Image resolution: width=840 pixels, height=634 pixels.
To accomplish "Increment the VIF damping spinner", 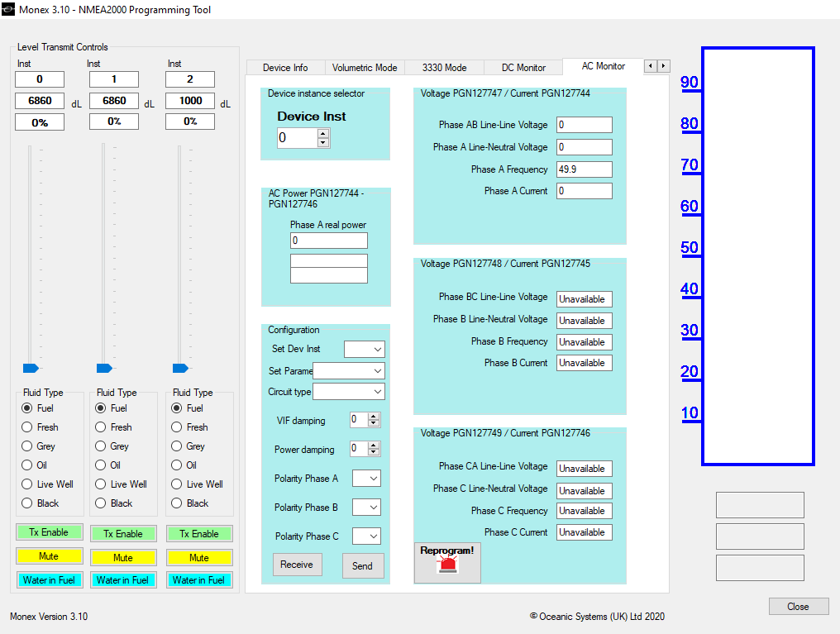I will pos(374,416).
